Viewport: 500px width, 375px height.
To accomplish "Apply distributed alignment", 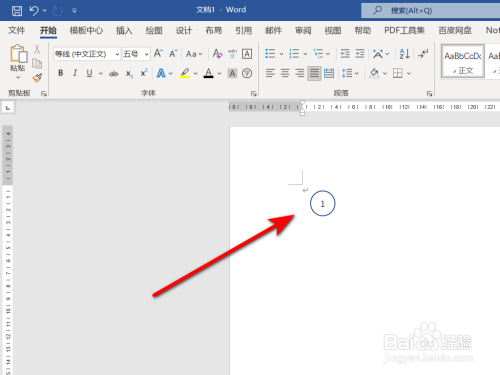I will click(329, 73).
